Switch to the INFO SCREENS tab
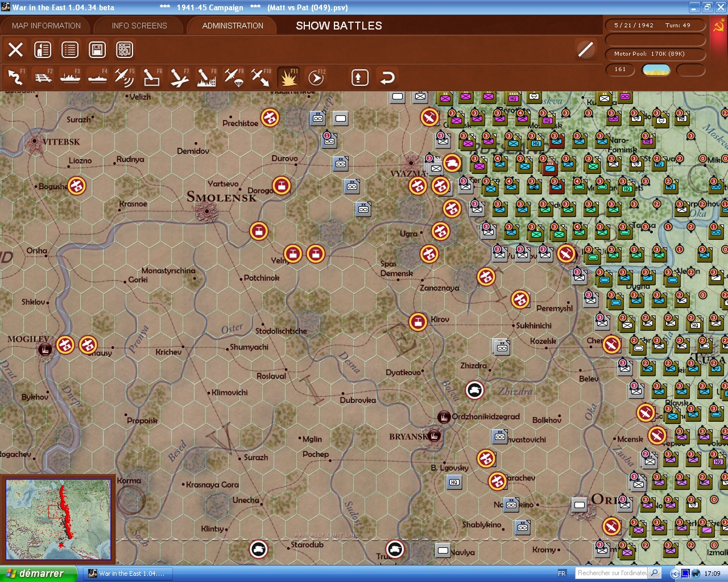The width and height of the screenshot is (728, 582). pyautogui.click(x=139, y=26)
